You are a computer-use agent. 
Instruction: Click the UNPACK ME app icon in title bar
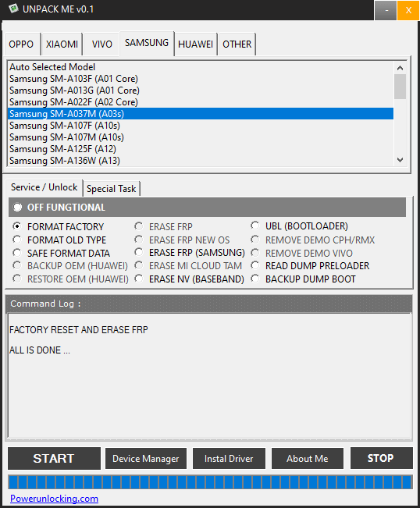click(13, 9)
